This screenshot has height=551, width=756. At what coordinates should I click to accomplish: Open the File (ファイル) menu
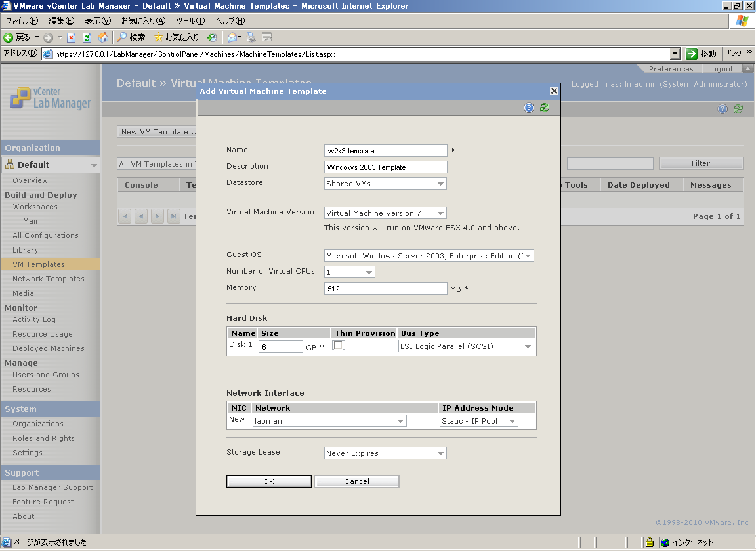pyautogui.click(x=22, y=21)
